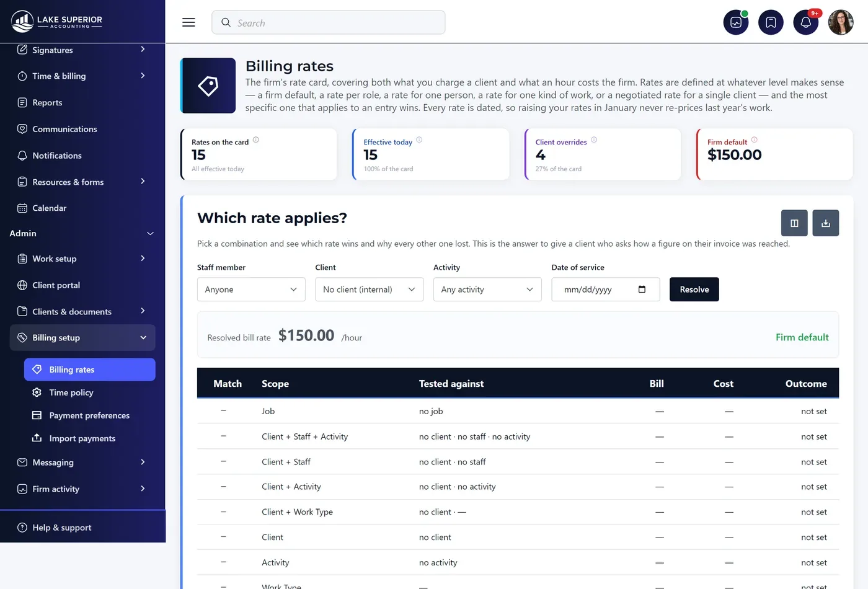Screen dimensions: 868x589
Task: Click the Date of service field
Action: 606,290
